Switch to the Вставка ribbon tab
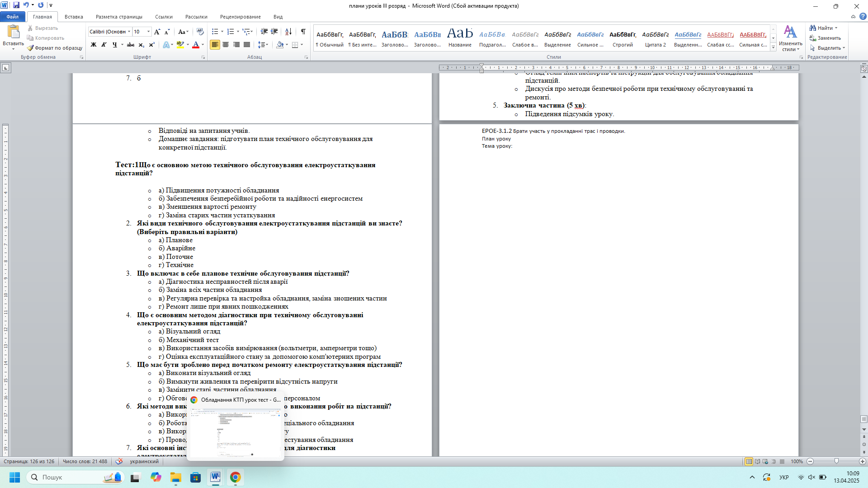 point(74,17)
